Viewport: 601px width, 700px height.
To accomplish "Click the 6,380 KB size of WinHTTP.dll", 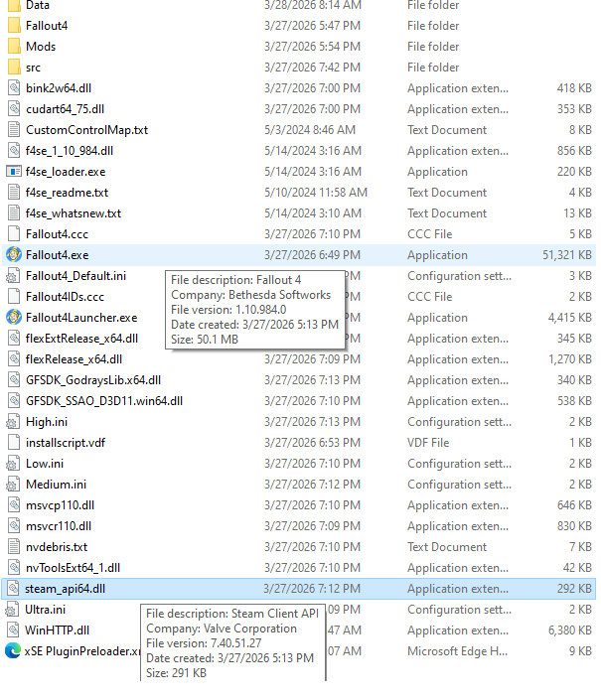I will [570, 630].
